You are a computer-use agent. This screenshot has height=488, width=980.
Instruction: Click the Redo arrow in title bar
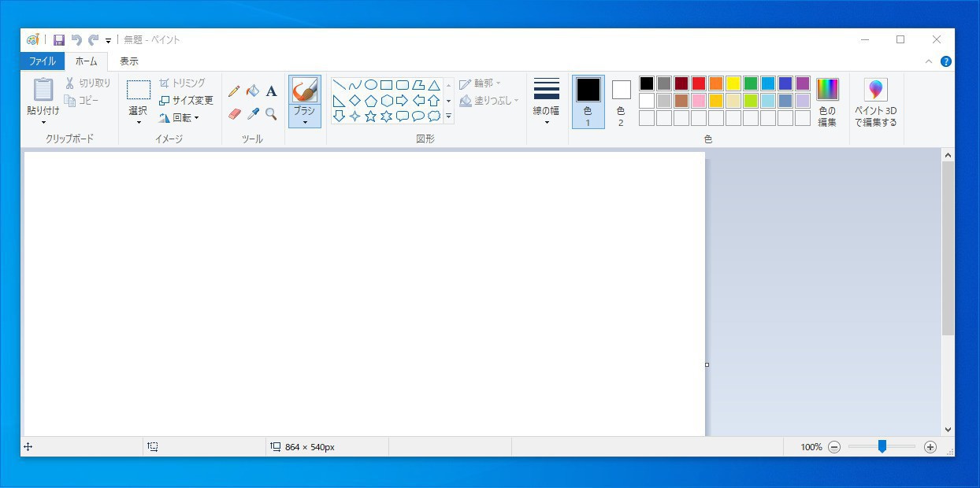[x=93, y=39]
